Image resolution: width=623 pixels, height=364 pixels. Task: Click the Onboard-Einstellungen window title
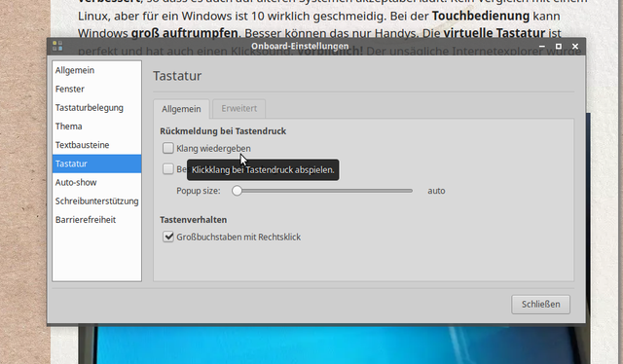point(300,46)
